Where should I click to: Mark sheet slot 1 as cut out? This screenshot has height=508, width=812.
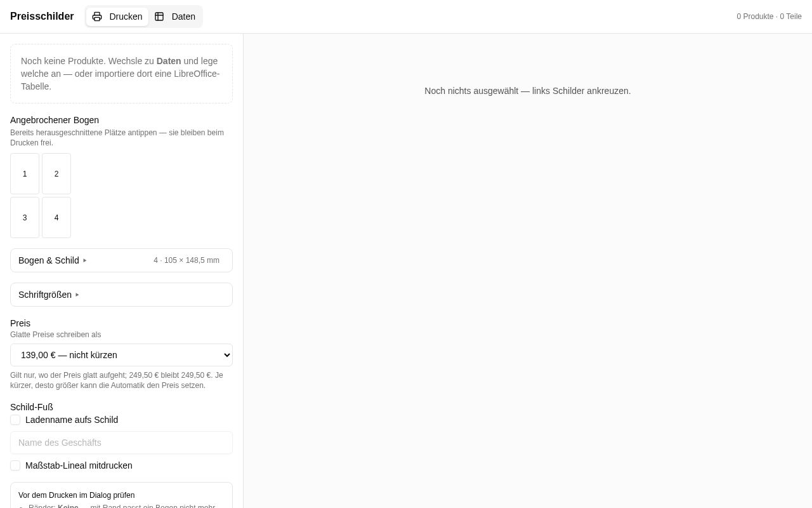tap(25, 173)
